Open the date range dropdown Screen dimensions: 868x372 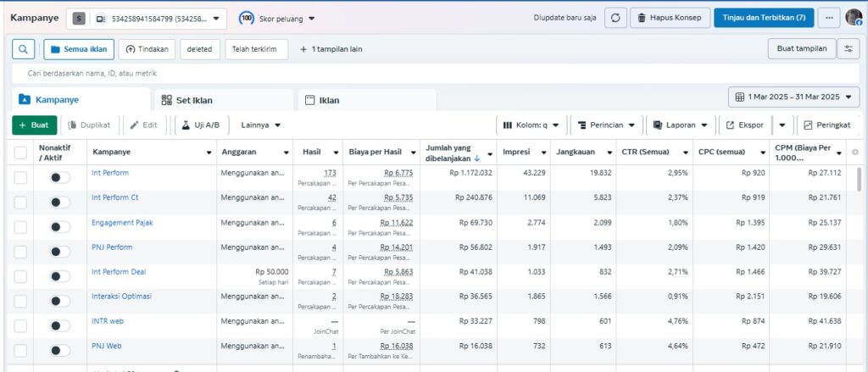793,97
